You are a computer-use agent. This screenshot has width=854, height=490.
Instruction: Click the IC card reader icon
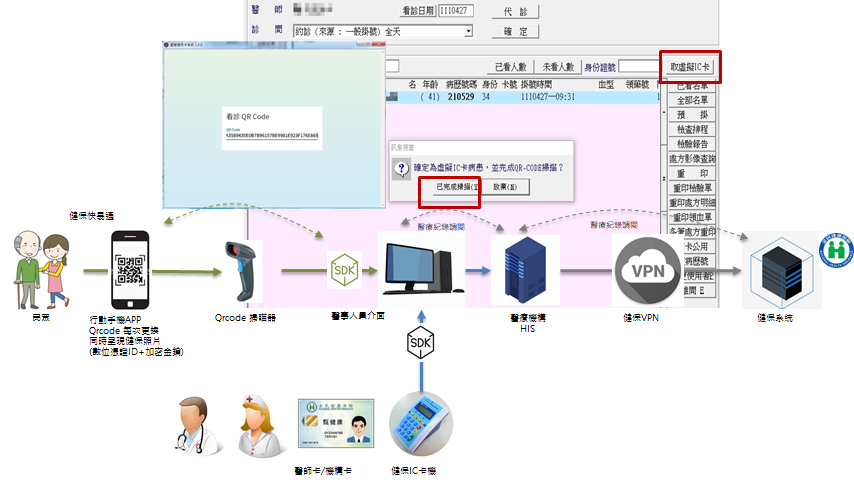[420, 424]
